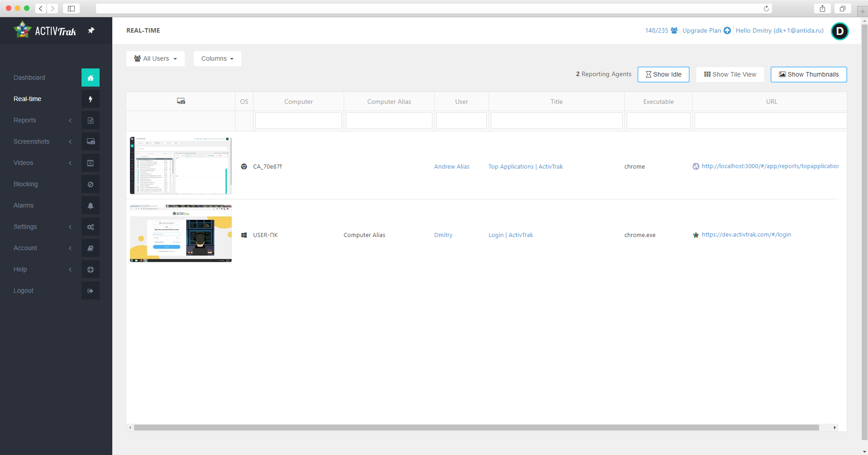Viewport: 868px width, 455px height.
Task: Open Reports menu label in sidebar
Action: [25, 120]
